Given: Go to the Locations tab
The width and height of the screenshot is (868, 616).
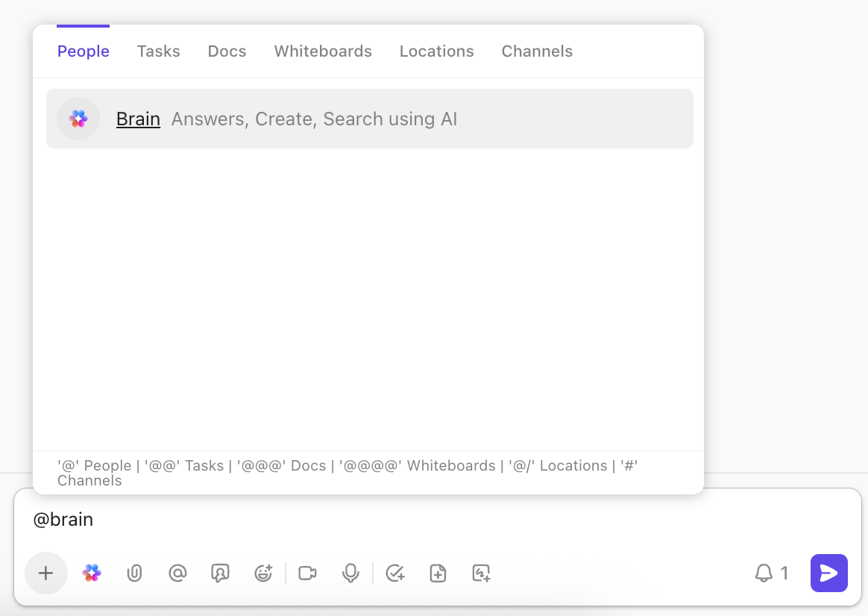Looking at the screenshot, I should coord(436,51).
